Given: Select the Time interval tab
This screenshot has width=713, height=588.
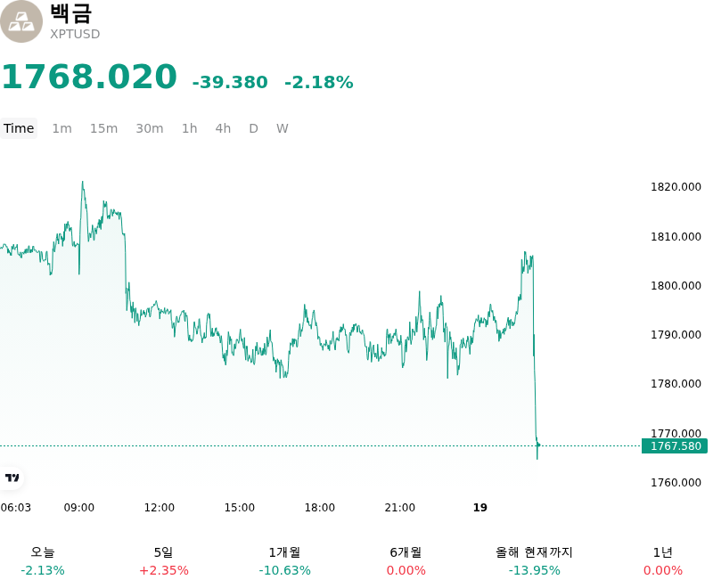Looking at the screenshot, I should 19,128.
